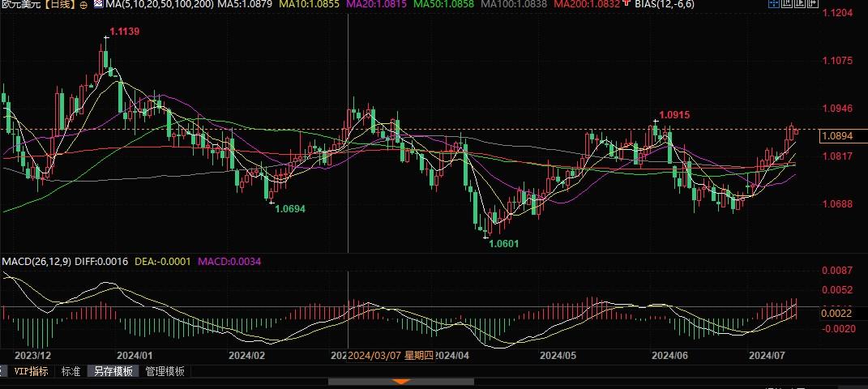Click the circled plus icon beside 日线

tap(83, 4)
